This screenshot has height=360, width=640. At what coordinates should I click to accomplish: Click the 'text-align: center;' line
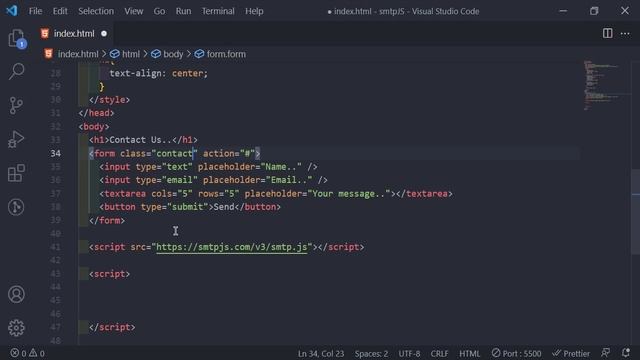coord(159,73)
